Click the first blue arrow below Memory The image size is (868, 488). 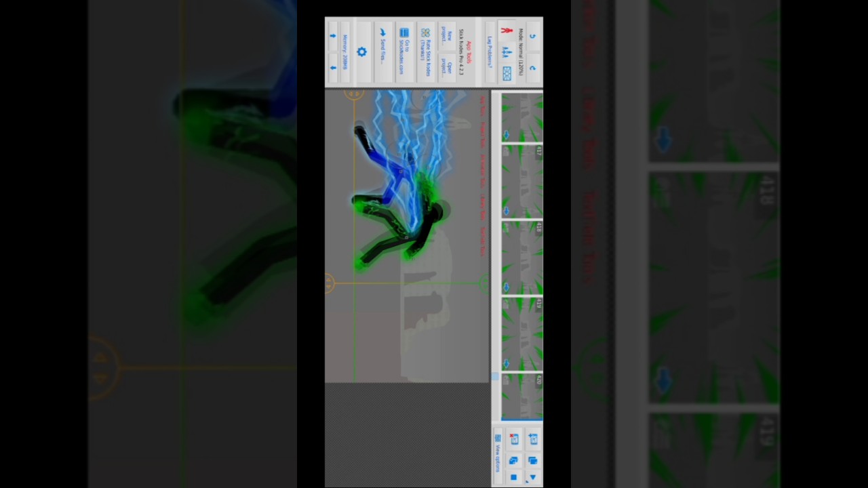coord(333,35)
